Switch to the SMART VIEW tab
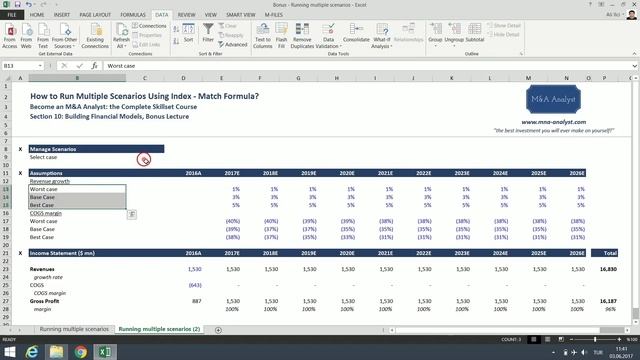This screenshot has height=360, width=640. [240, 15]
